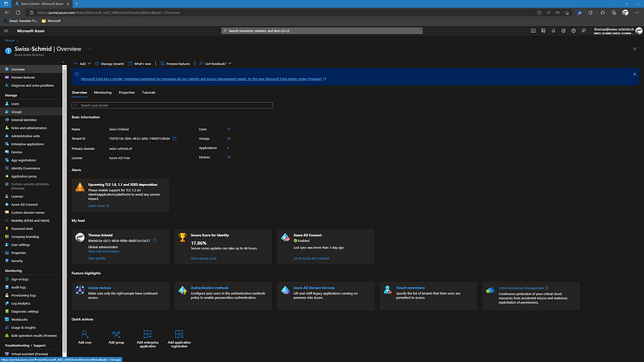
Task: Open Users in the Manage menu
Action: (15, 104)
